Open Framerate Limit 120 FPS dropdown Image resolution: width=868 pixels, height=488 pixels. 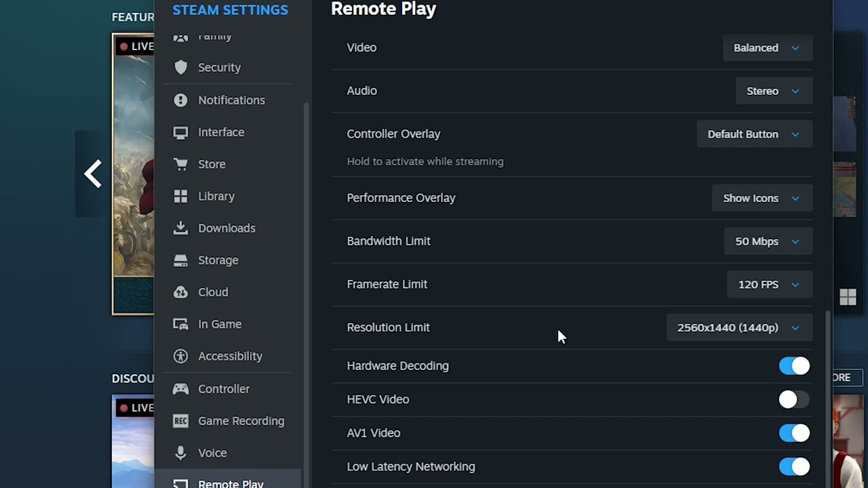pos(769,285)
